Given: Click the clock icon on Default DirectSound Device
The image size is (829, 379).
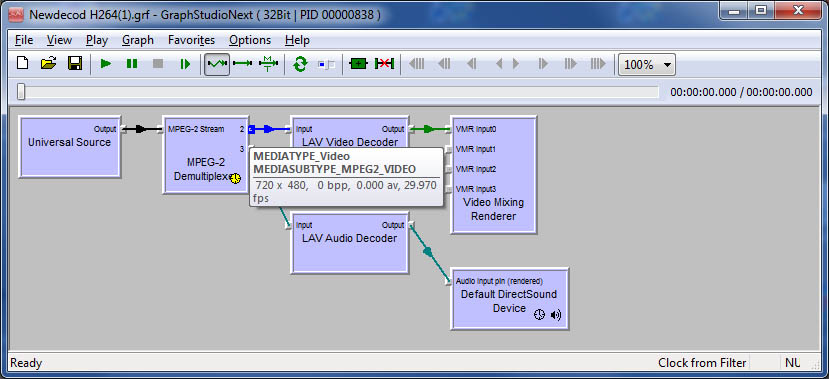Looking at the screenshot, I should (539, 316).
